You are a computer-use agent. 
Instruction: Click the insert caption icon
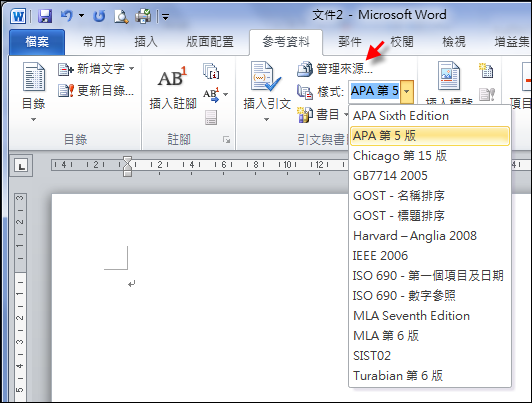click(449, 76)
